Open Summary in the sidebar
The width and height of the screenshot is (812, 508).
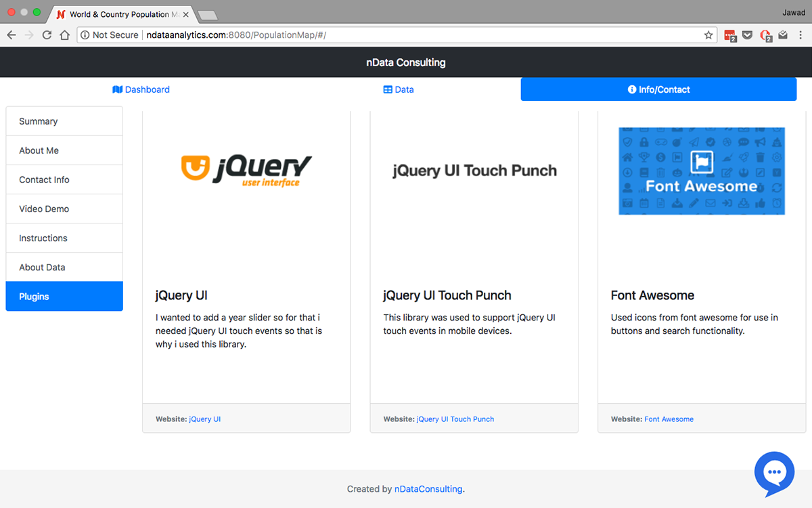64,121
